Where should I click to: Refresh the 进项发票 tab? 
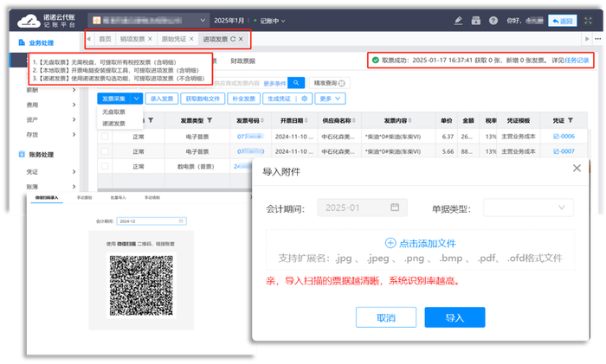[x=233, y=39]
